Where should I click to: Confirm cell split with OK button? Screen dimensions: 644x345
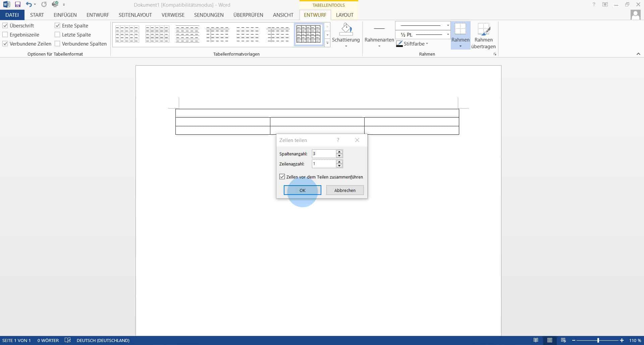[x=302, y=190]
